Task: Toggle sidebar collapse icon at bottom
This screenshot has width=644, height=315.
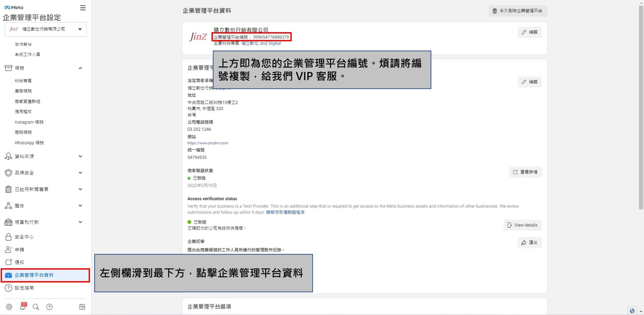Action: pos(82,307)
